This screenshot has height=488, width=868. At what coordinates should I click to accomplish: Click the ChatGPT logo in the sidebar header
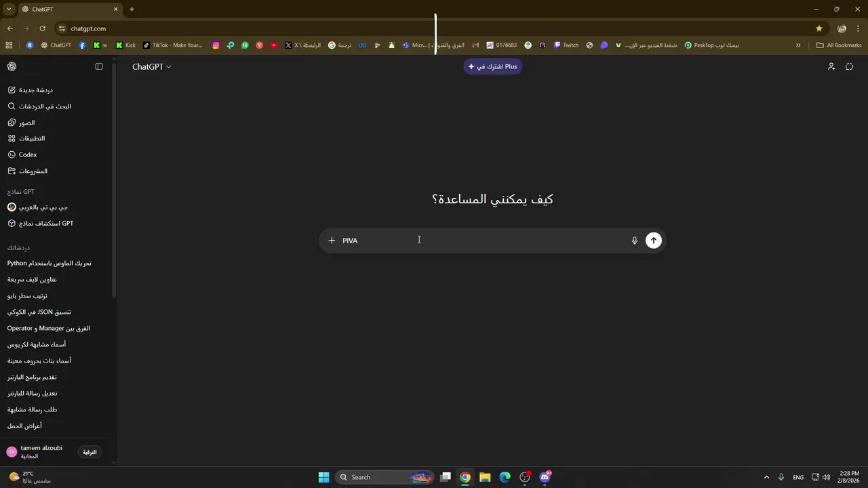click(12, 66)
